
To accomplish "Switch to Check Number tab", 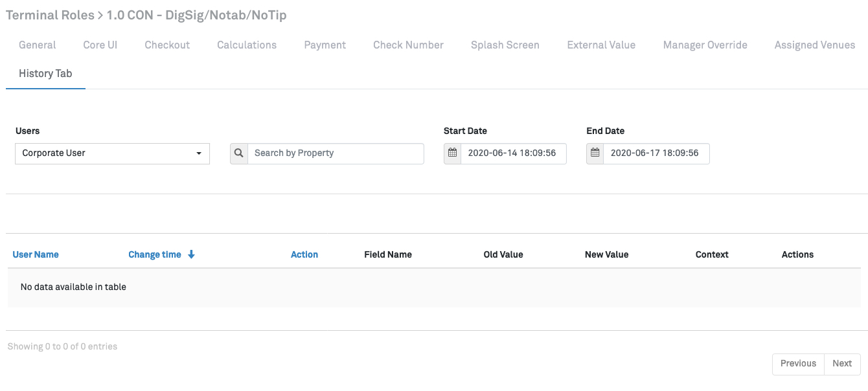I will coord(408,45).
